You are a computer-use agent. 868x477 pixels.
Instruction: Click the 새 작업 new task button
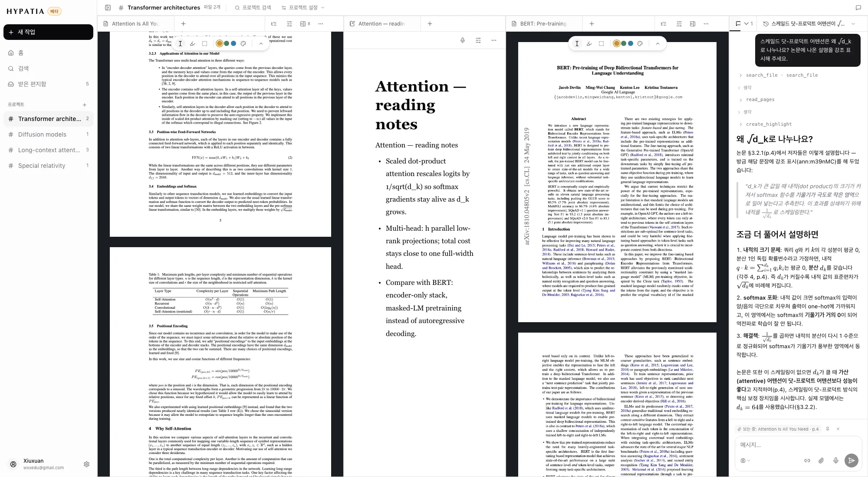point(48,32)
